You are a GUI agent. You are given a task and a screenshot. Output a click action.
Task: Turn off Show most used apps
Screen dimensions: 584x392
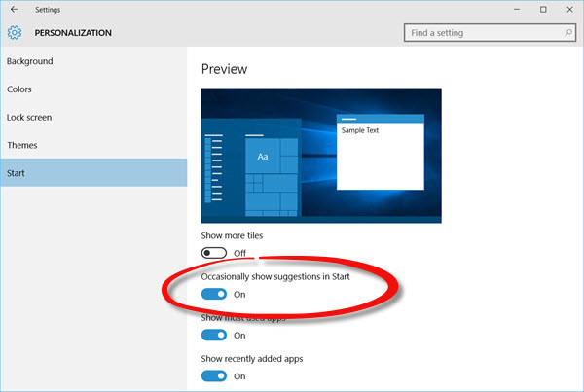(x=214, y=335)
